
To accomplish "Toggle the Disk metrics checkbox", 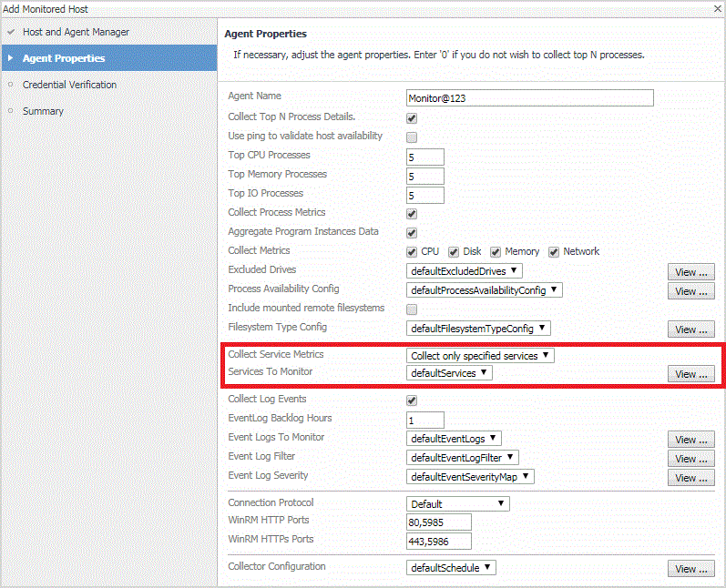I will click(454, 251).
